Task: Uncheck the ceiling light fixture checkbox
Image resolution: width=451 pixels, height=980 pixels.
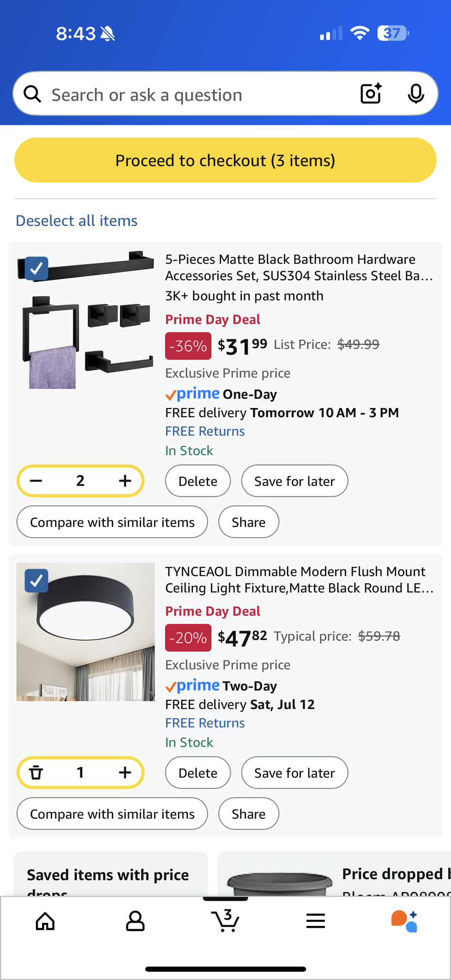Action: pyautogui.click(x=36, y=580)
